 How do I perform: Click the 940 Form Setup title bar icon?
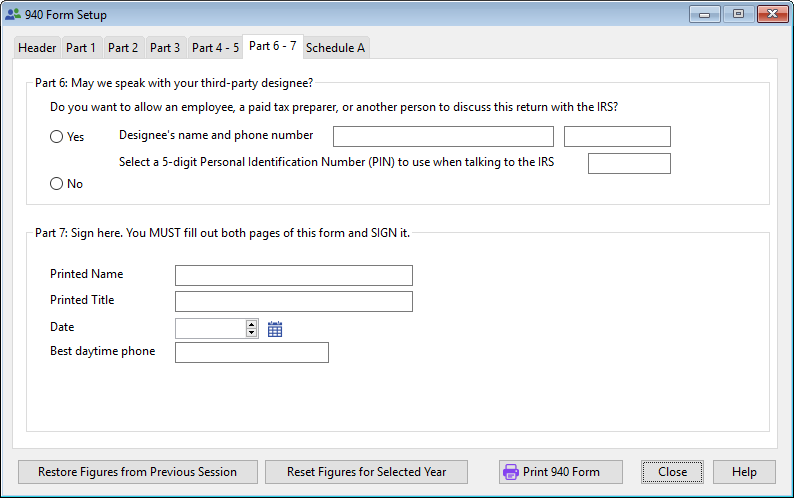(12, 15)
